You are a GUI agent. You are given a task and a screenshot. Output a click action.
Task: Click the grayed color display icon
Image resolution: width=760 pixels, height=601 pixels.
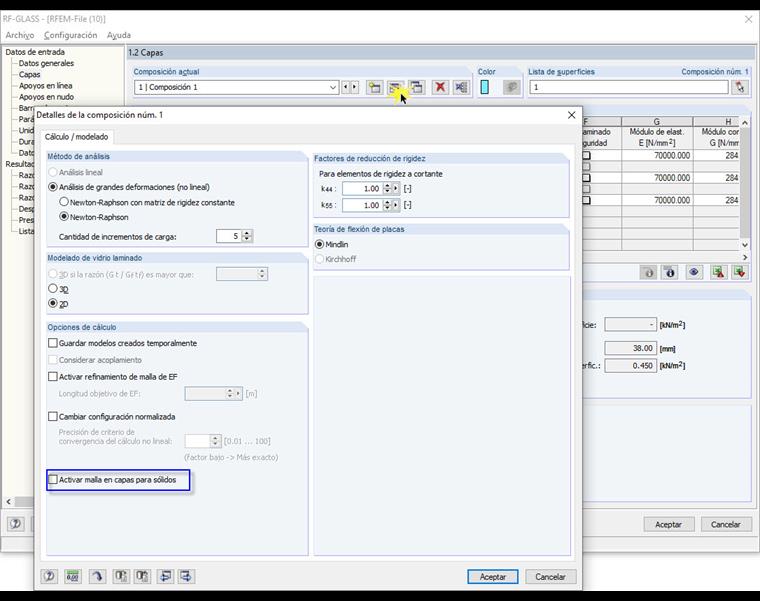click(x=511, y=87)
